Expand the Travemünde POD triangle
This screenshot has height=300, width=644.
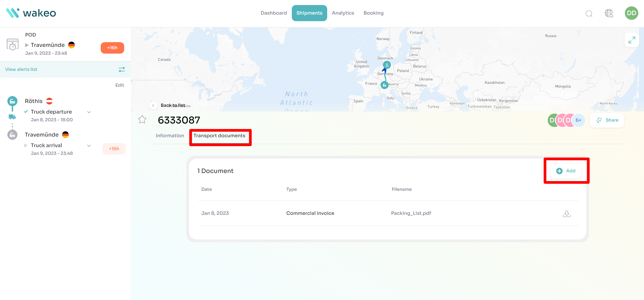[27, 45]
